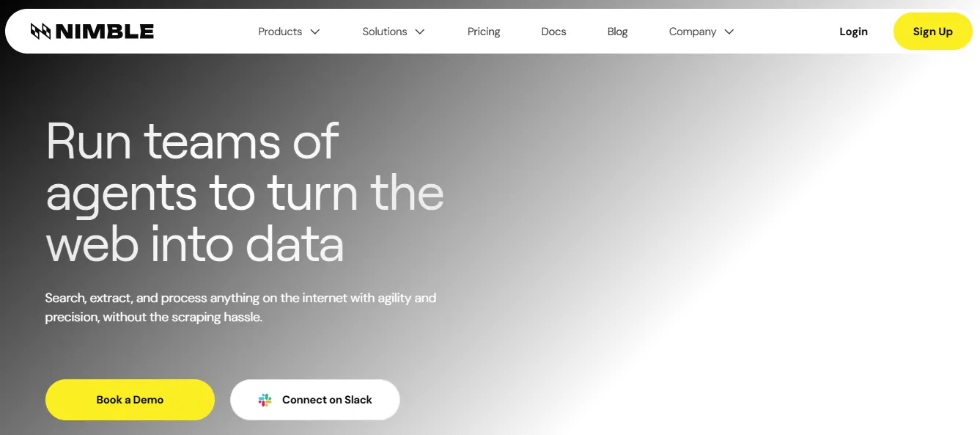Click the 'agents to turn the' headline line
The height and width of the screenshot is (435, 980).
tap(245, 193)
